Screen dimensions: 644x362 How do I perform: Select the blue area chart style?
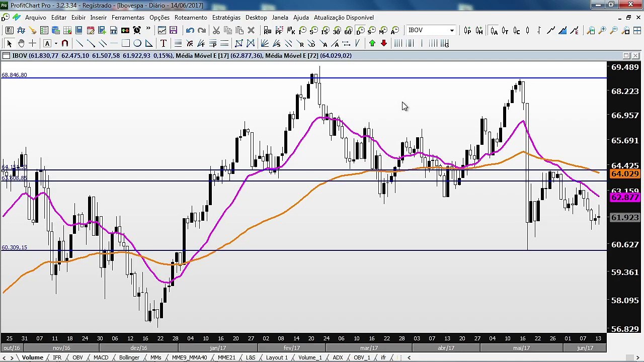[562, 30]
